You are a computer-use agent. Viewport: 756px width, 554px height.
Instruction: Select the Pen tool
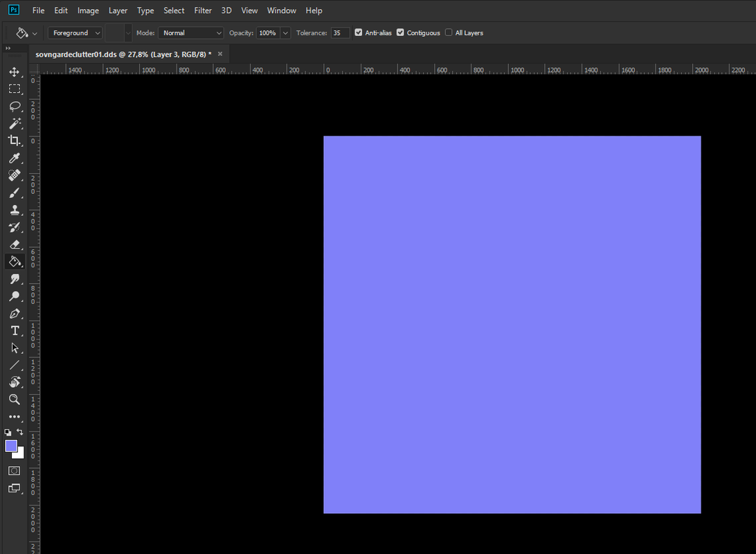tap(15, 314)
